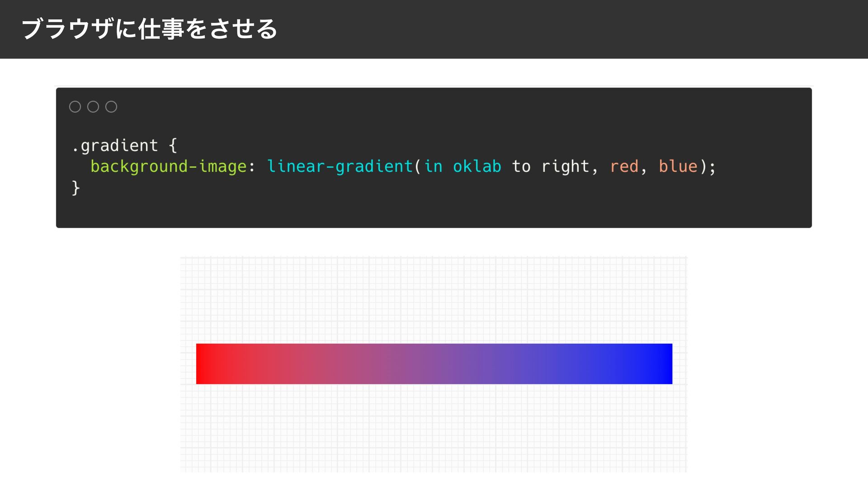
Task: Click the third circle in code window
Action: point(111,107)
